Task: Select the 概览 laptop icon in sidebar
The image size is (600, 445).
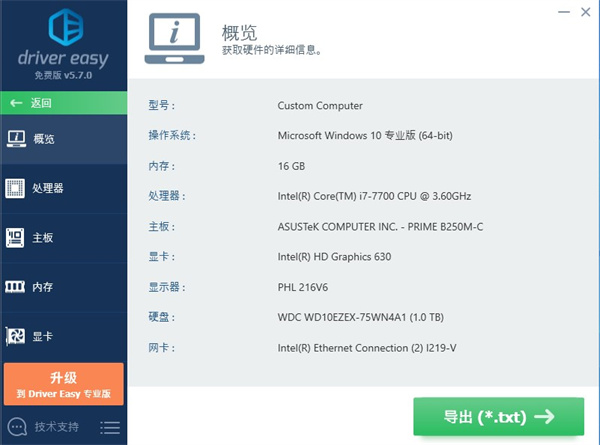Action: (16, 139)
